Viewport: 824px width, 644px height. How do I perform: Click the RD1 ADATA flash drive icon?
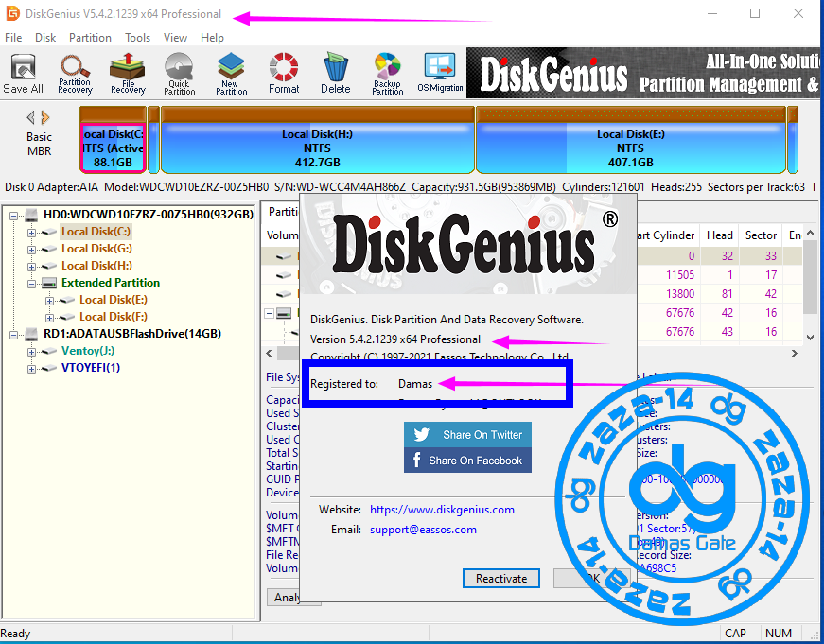(31, 334)
